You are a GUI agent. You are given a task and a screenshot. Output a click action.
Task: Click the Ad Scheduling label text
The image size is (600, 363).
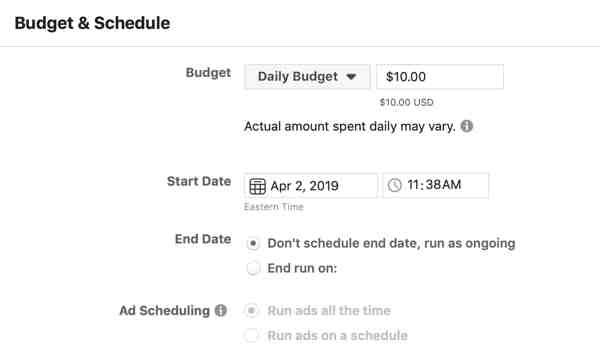[x=165, y=310]
